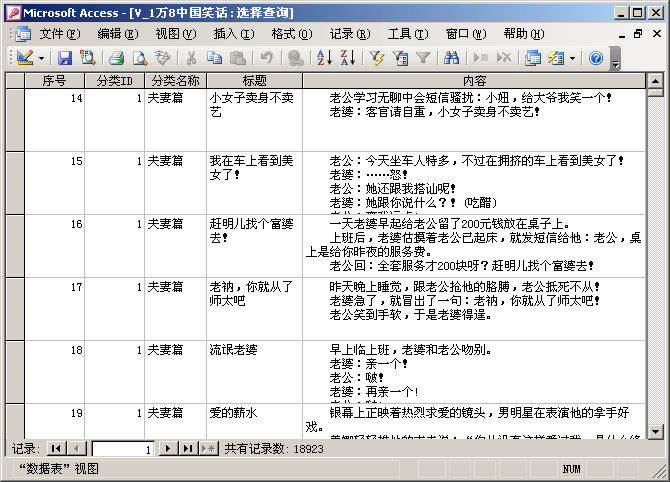Click title cell 流氓老婆
Screen dimensions: 670x482
pyautogui.click(x=254, y=372)
